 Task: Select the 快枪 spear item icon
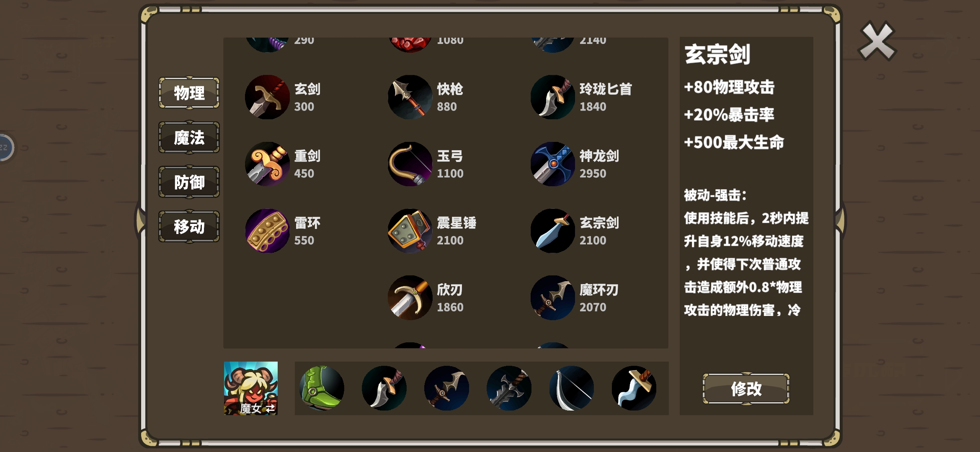click(x=410, y=97)
